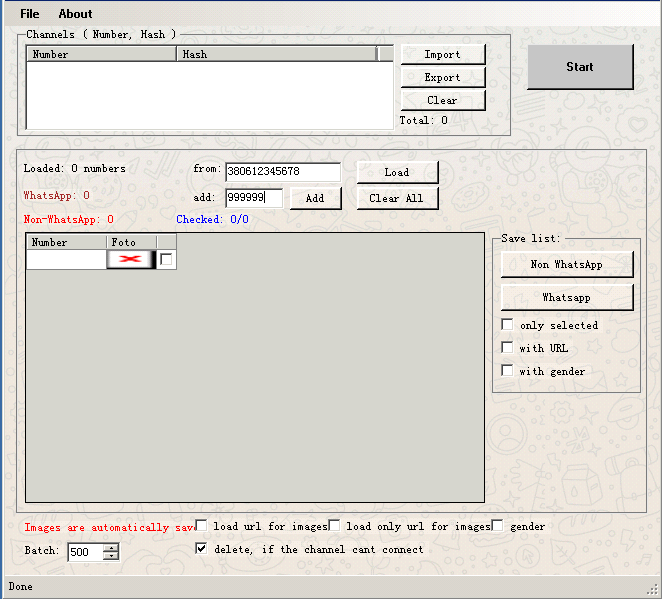Click the empty Number cell in results row
Viewport: 662px width, 599px height.
coord(66,259)
